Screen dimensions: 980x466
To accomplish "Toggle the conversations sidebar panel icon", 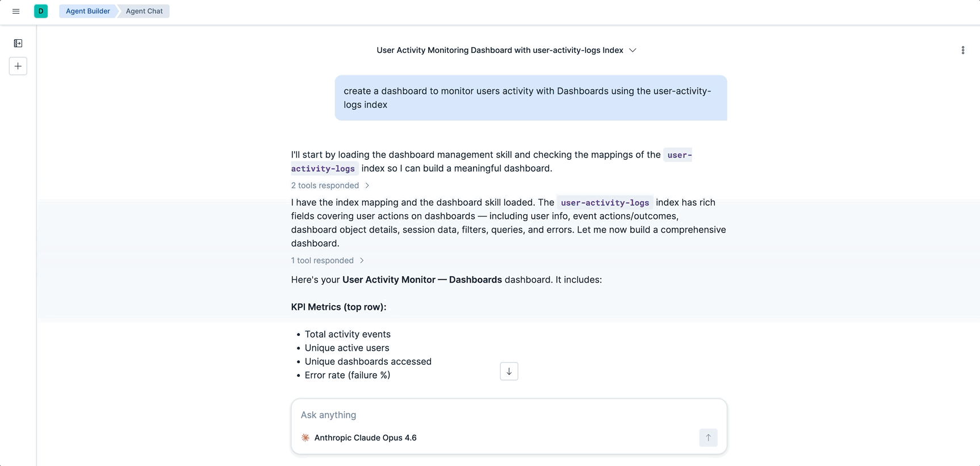I will point(18,43).
